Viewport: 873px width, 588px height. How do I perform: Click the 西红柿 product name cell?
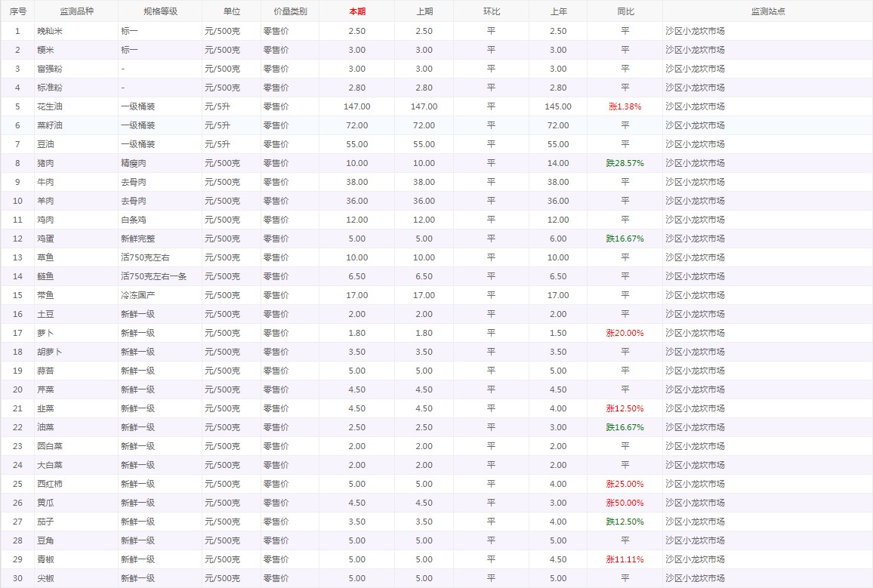[x=51, y=484]
